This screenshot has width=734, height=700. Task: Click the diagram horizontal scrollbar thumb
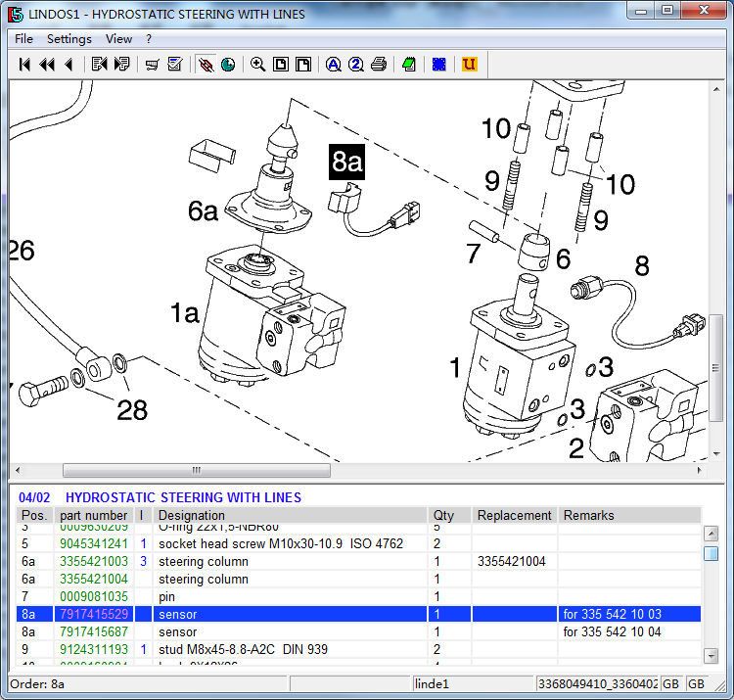point(197,470)
